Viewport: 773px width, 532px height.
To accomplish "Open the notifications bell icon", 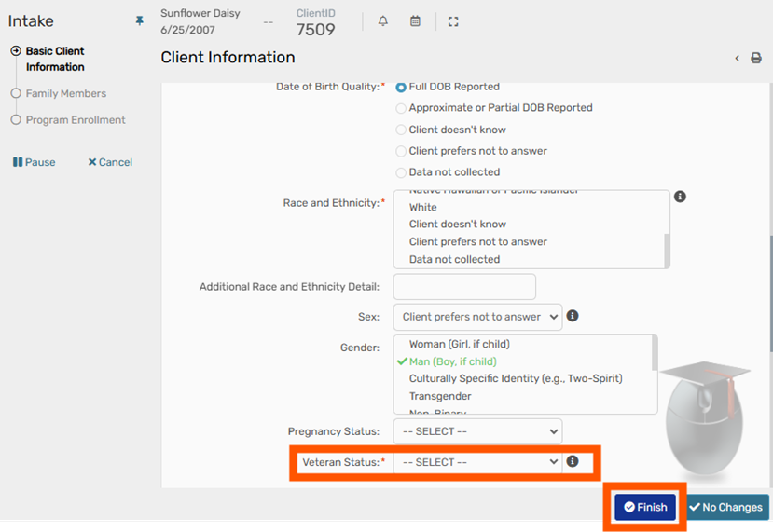I will 382,21.
